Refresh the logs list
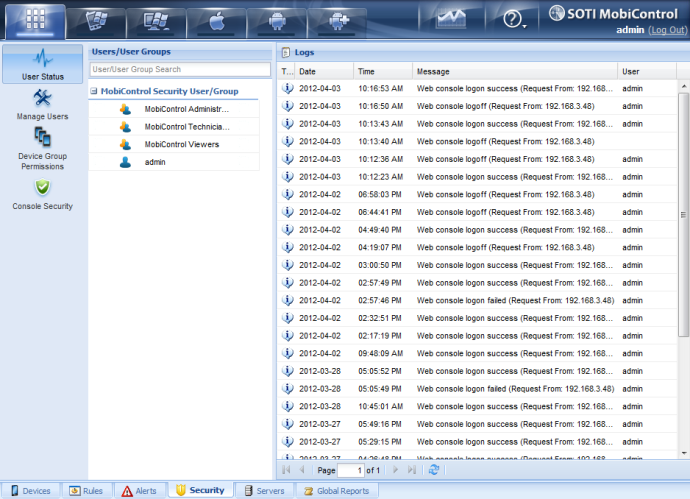 point(434,470)
